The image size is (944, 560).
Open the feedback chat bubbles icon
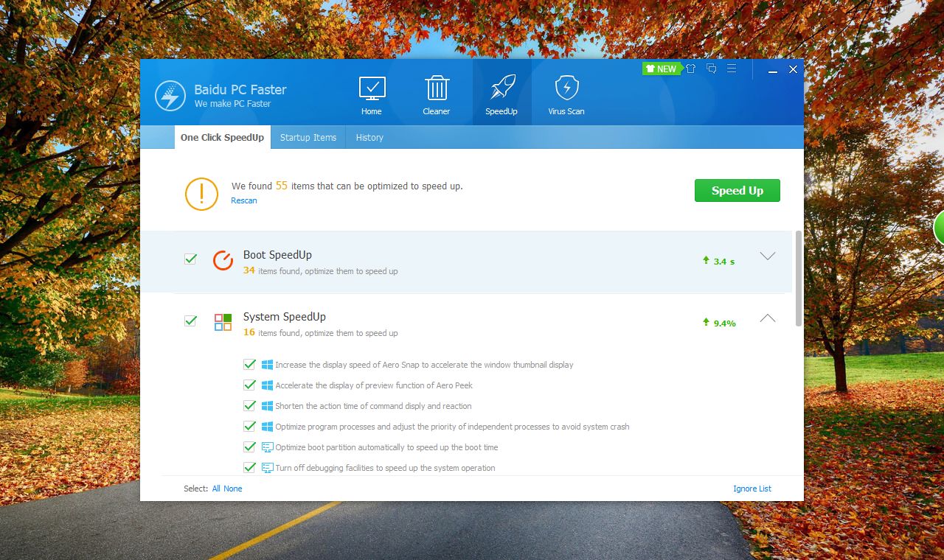click(711, 69)
